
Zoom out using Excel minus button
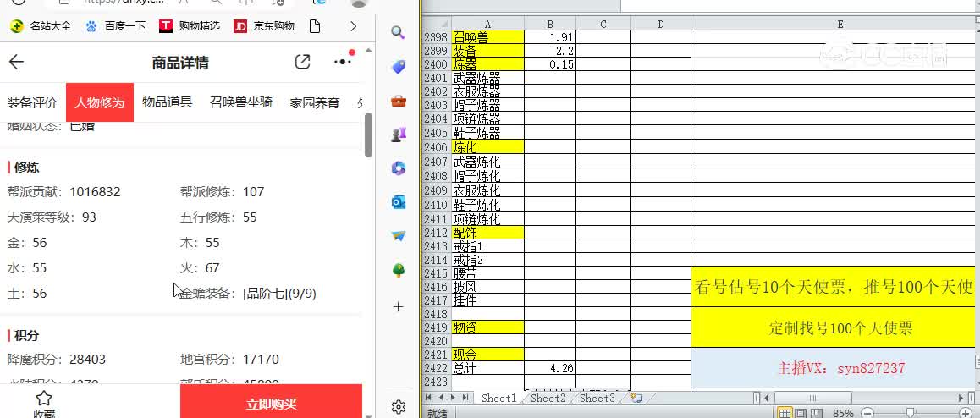click(x=867, y=413)
